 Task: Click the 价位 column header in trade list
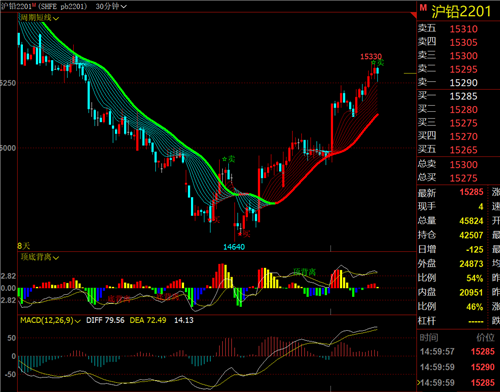485,338
